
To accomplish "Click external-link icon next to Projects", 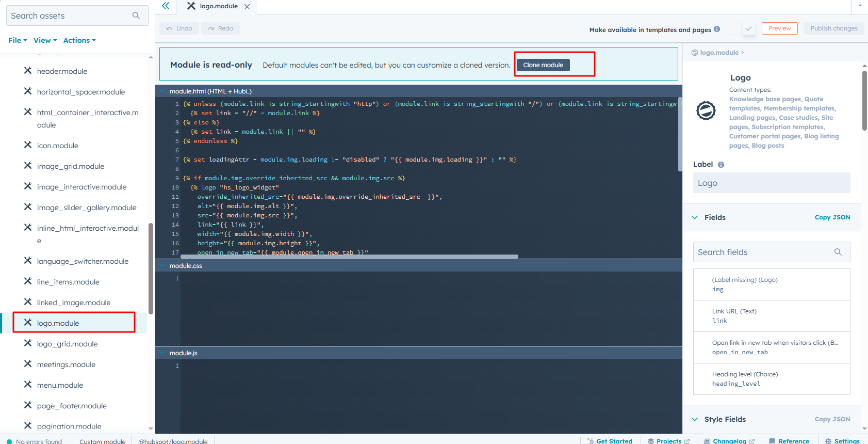I will coord(687,441).
